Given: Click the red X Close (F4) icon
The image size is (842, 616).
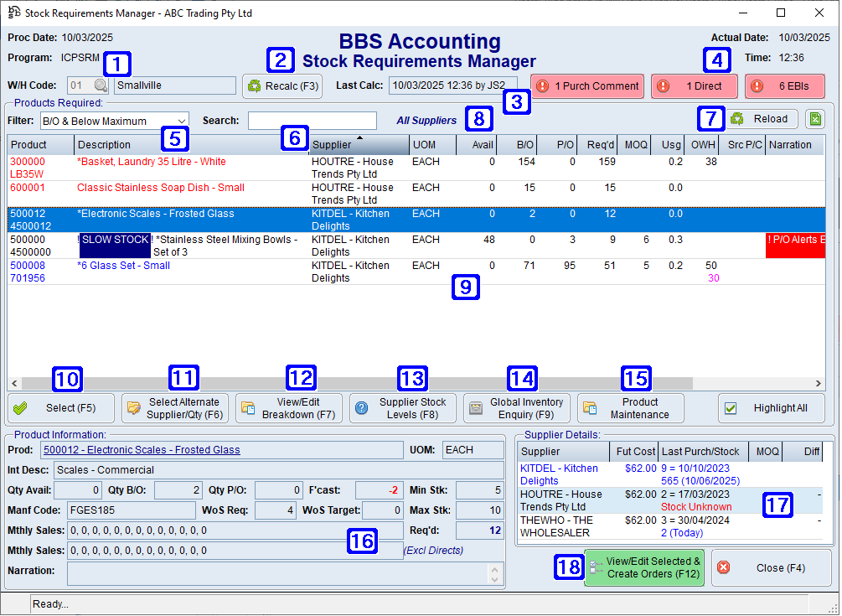Looking at the screenshot, I should coord(724,567).
